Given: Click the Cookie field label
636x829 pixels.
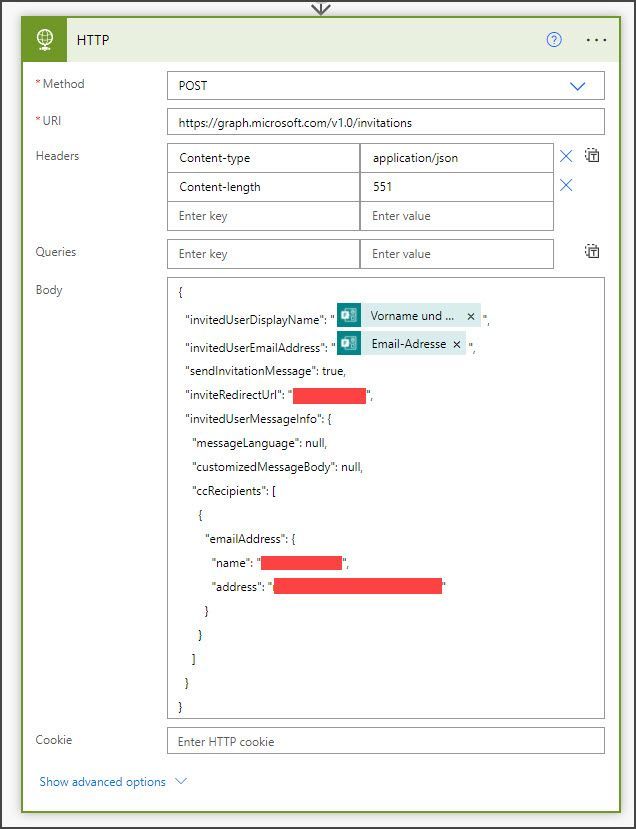Looking at the screenshot, I should [x=53, y=740].
